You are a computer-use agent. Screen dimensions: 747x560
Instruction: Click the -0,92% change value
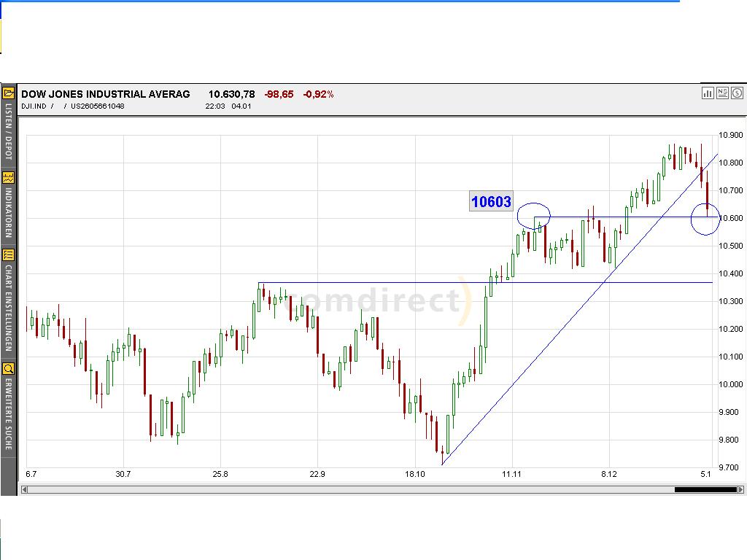[318, 94]
